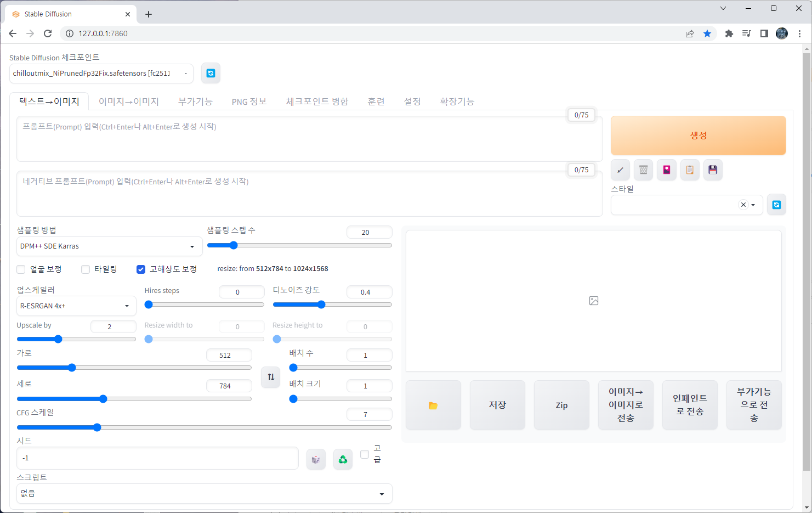Click the floppy disk save-style icon
Screen dimensions: 812x513
[x=713, y=170]
